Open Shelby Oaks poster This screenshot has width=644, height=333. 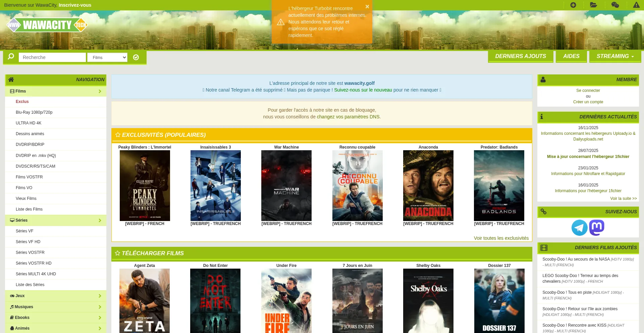tap(428, 301)
